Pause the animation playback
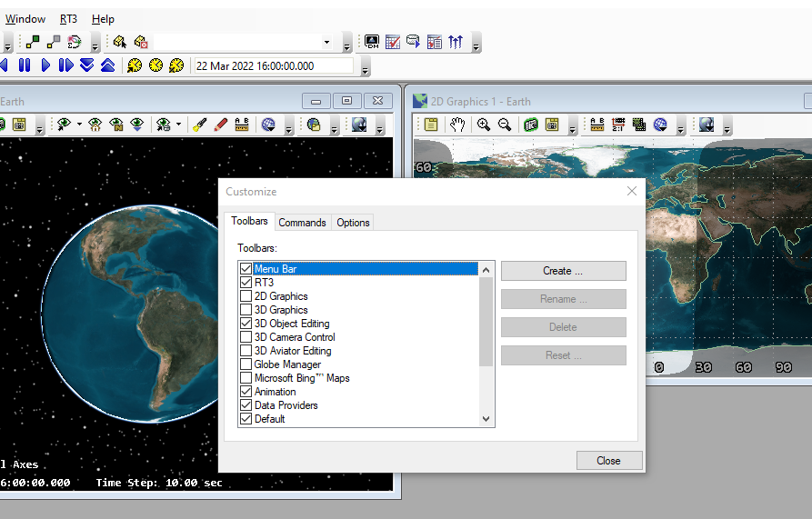812x519 pixels. pos(25,65)
